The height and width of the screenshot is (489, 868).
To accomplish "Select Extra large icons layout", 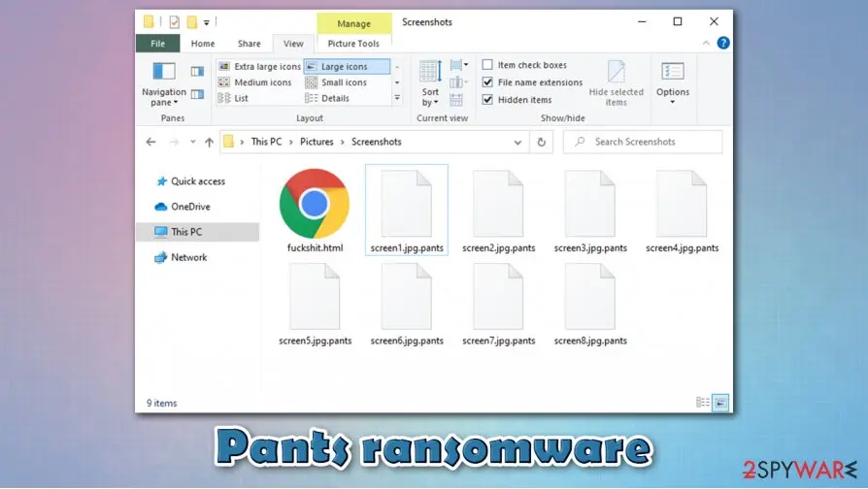I will (x=259, y=66).
